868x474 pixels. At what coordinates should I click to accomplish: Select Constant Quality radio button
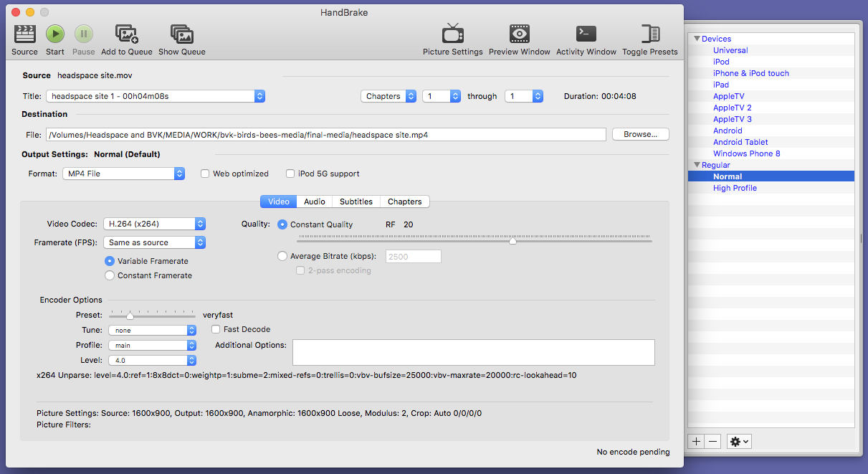click(x=282, y=224)
